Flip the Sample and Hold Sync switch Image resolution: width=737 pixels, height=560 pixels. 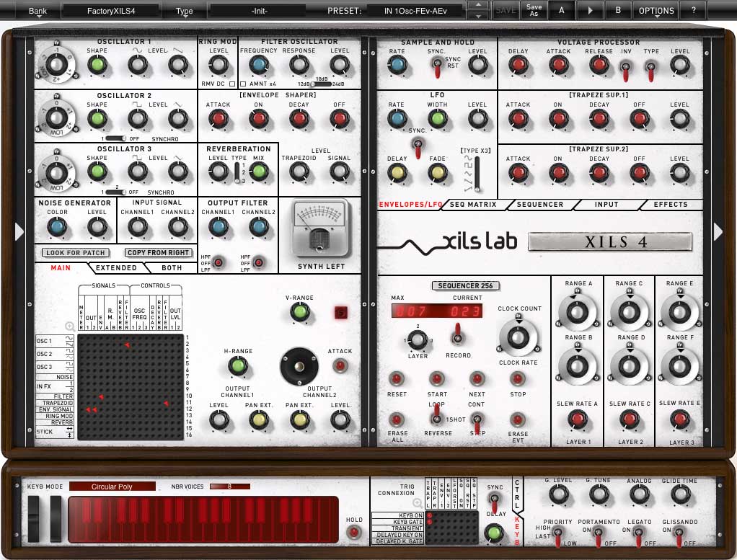point(437,67)
